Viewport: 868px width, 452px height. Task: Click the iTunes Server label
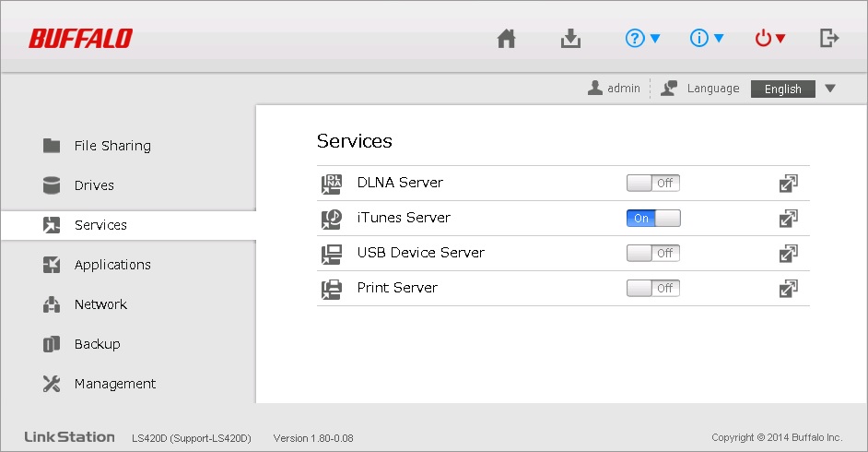tap(404, 218)
